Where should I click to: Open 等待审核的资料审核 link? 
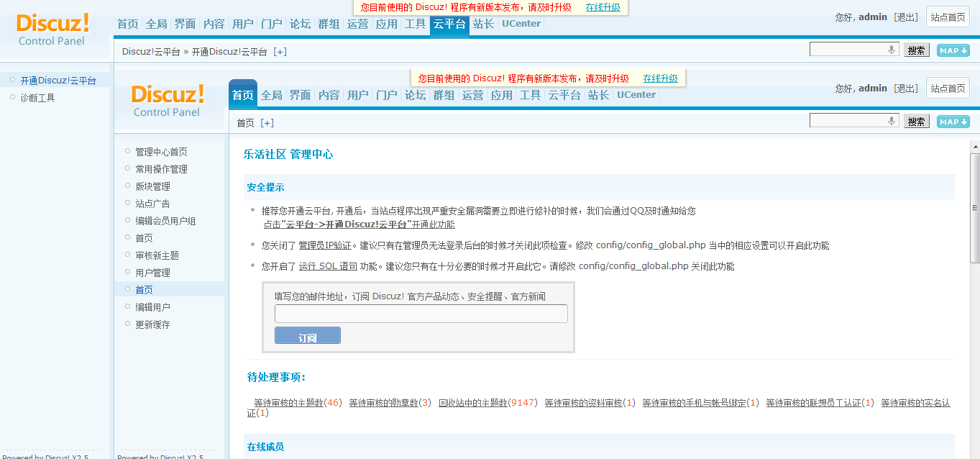tap(583, 403)
